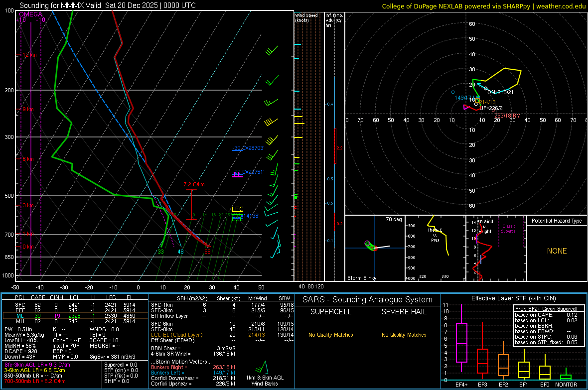
Task: Select the MU parcel row
Action: pyautogui.click(x=75, y=321)
